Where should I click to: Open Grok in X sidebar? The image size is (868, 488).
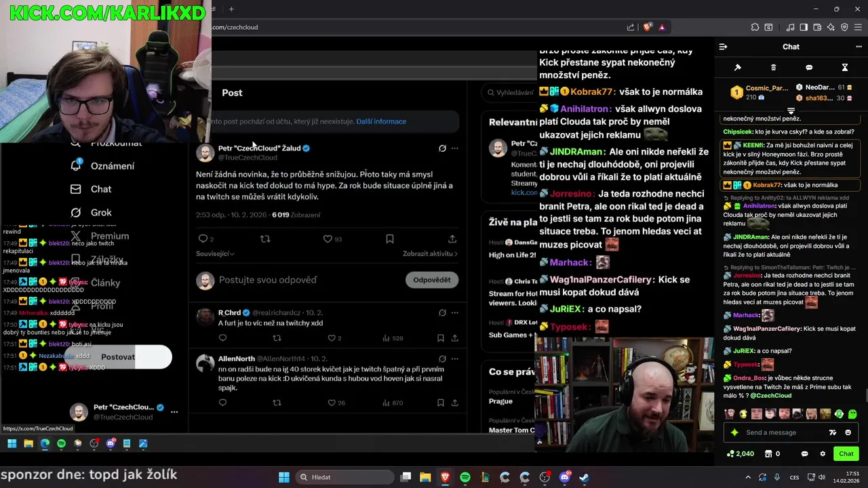click(x=92, y=212)
